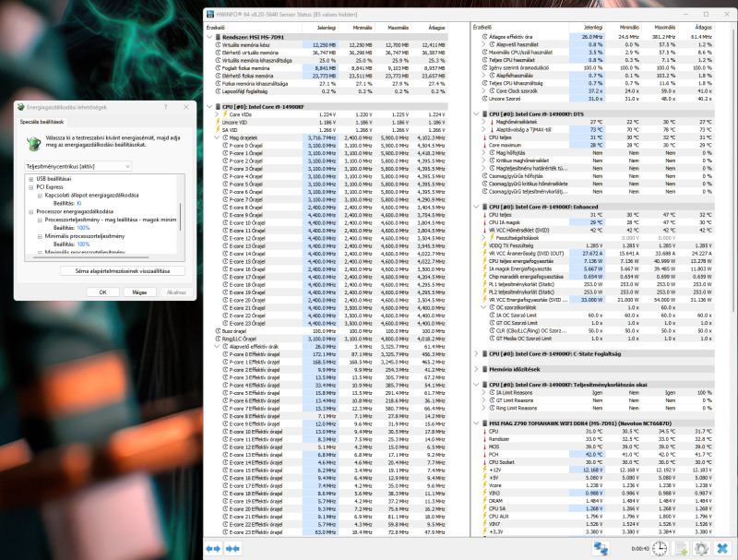
Task: Collapse the PCI Express tree node
Action: coord(31,187)
